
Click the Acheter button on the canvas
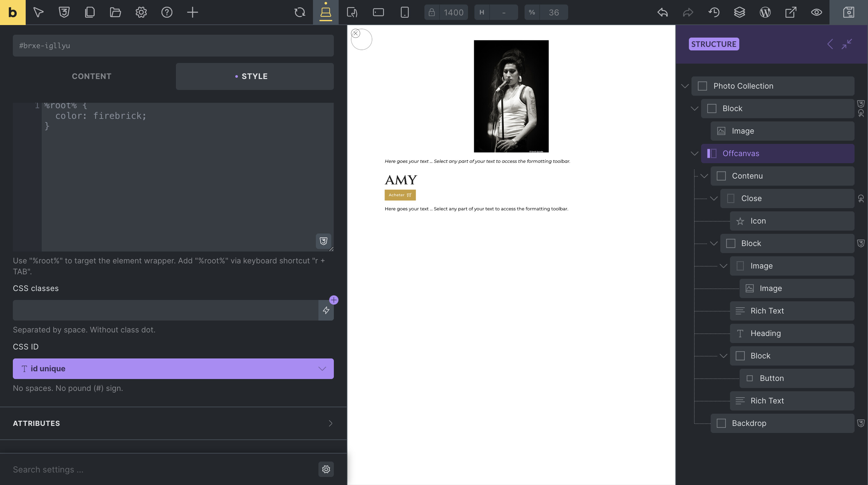tap(400, 195)
